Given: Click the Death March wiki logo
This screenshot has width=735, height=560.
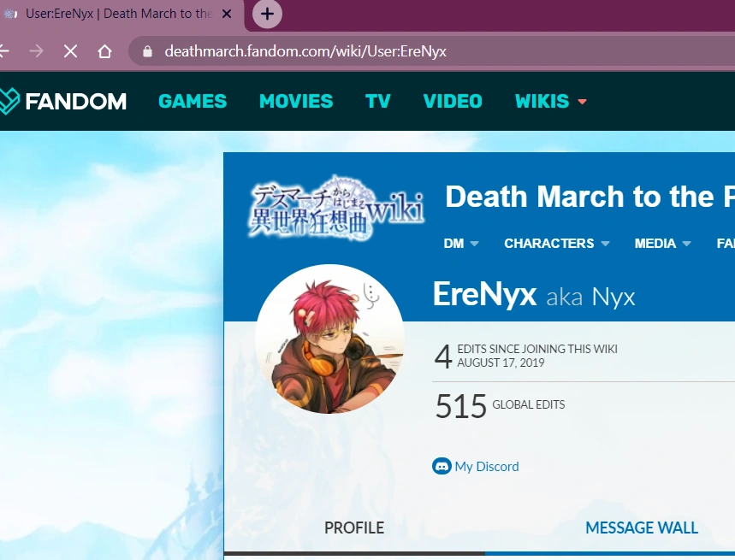Looking at the screenshot, I should [336, 206].
